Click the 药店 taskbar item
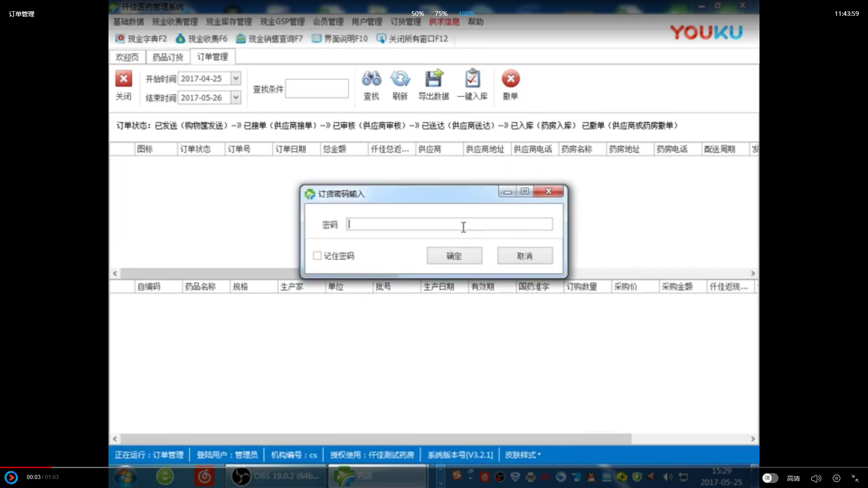The height and width of the screenshot is (488, 868). click(377, 476)
